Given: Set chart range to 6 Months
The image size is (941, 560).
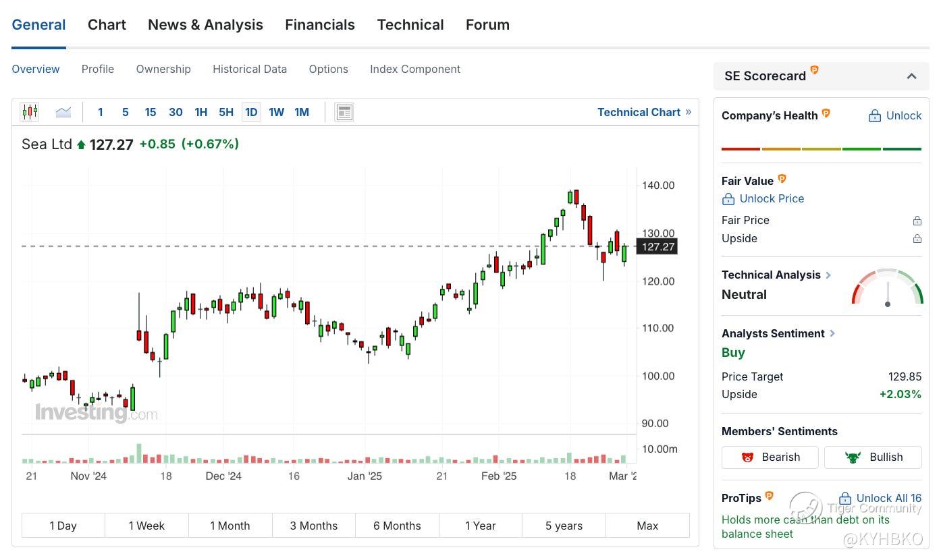Looking at the screenshot, I should 397,526.
